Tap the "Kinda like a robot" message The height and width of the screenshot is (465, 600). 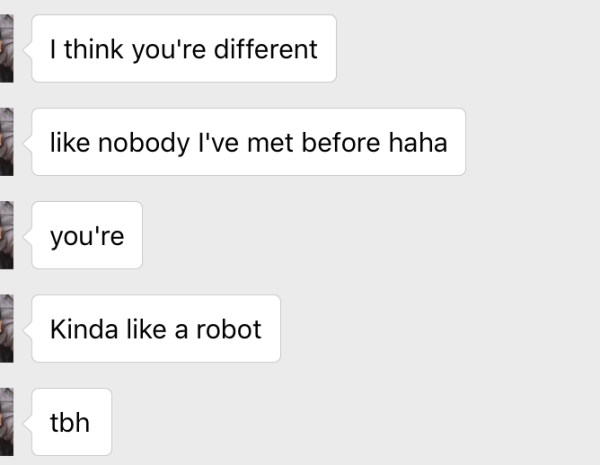pos(156,328)
